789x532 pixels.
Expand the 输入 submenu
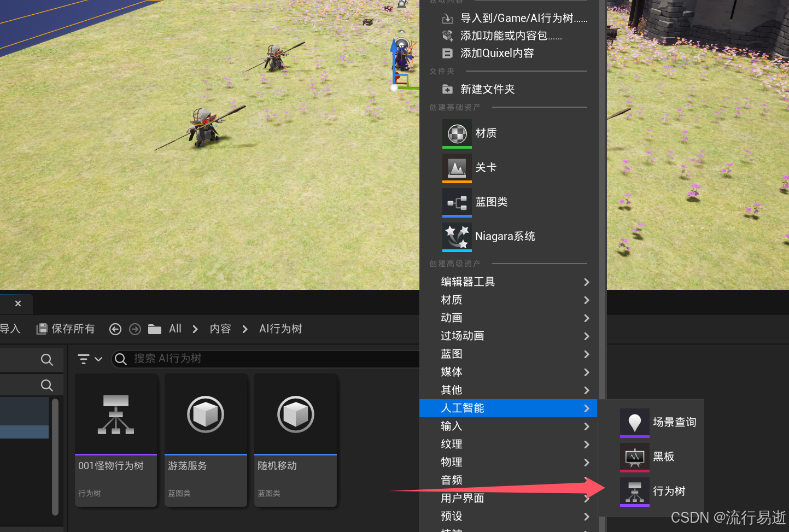coord(509,426)
